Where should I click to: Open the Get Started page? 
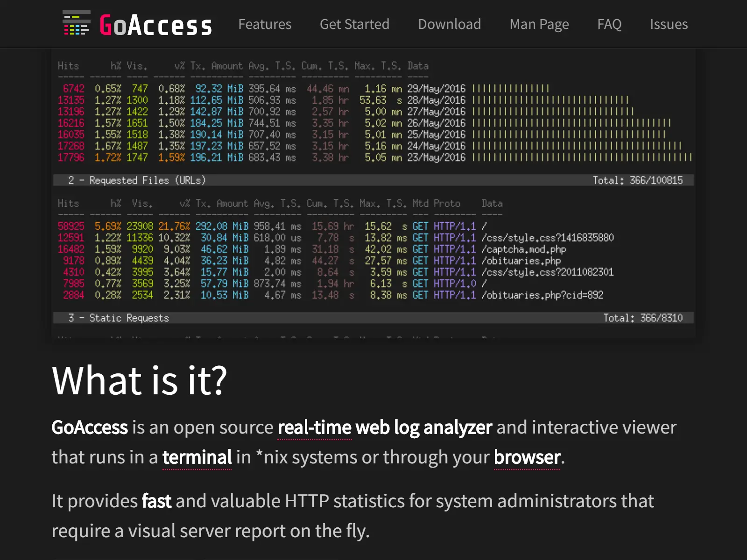(354, 24)
